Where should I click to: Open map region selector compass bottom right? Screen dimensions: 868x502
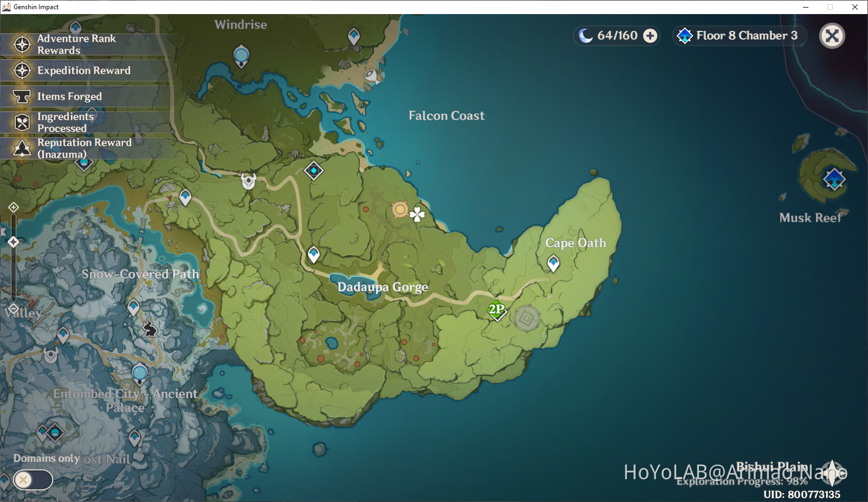(833, 473)
